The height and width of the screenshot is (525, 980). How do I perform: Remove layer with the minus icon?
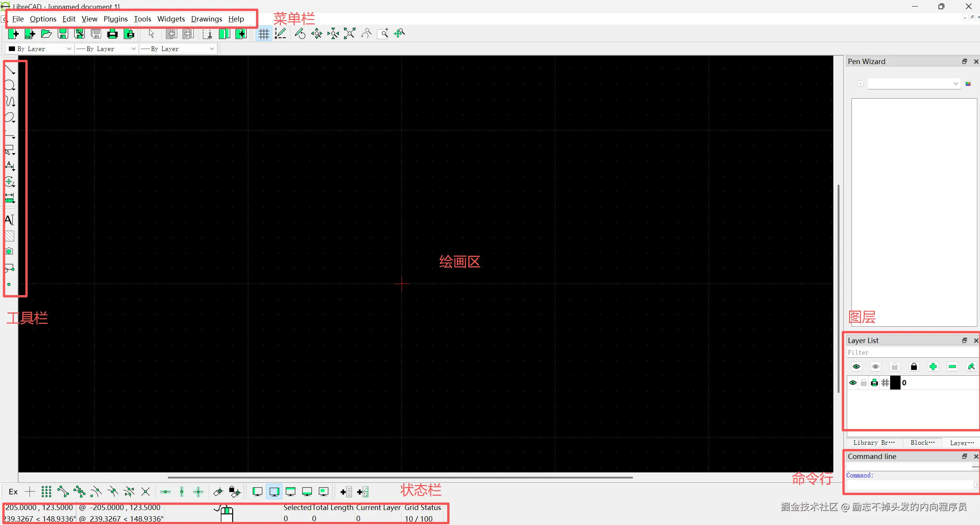[x=952, y=367]
